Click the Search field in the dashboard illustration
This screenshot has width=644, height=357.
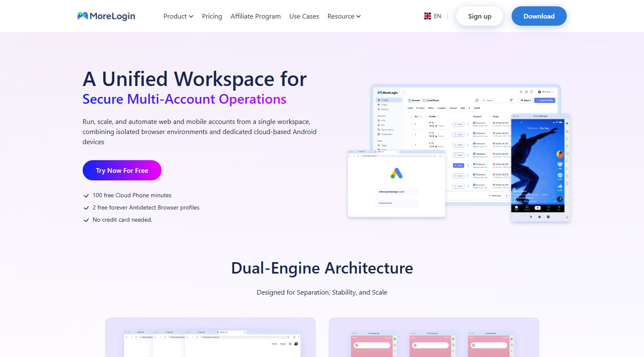494,100
